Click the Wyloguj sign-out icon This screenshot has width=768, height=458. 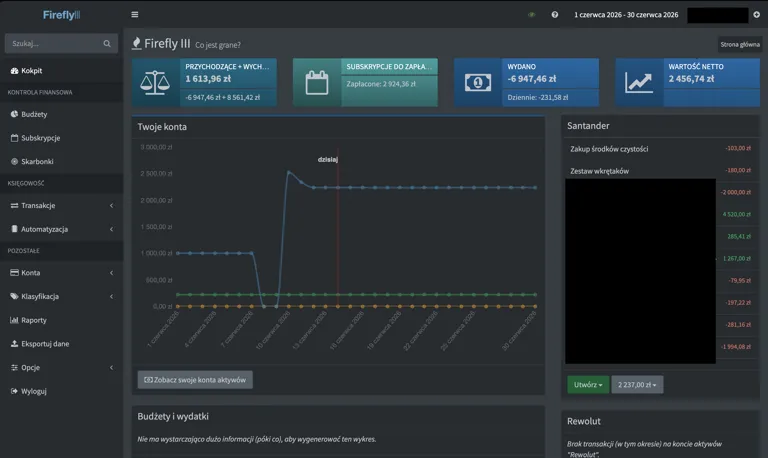click(14, 391)
